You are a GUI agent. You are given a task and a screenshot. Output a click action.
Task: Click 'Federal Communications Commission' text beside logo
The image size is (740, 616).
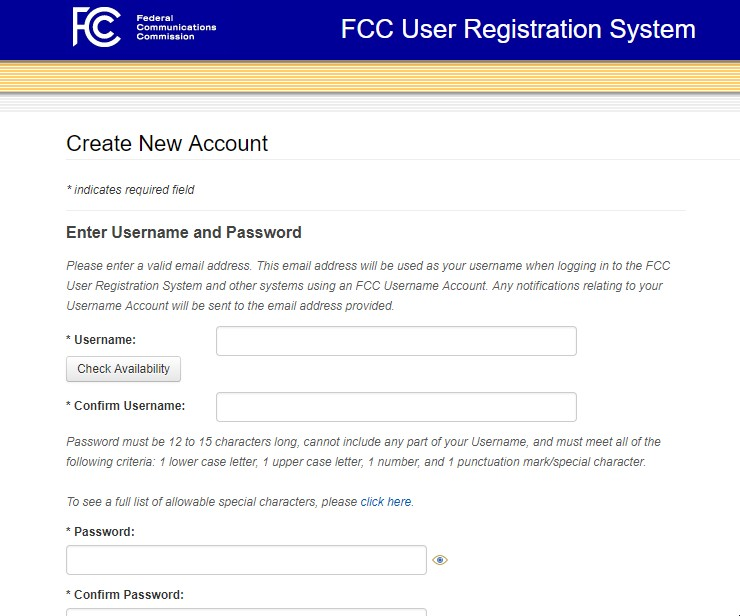176,27
